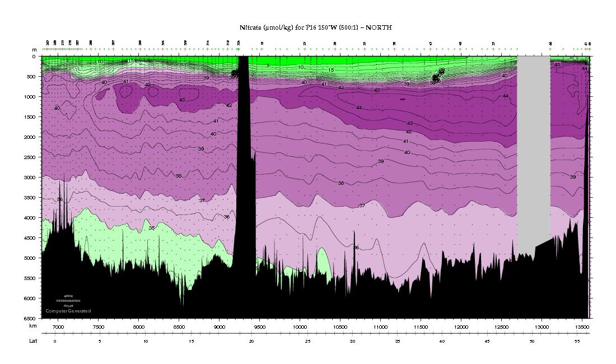Click the 12000 km distance tick label
Image resolution: width=616 pixels, height=364 pixels.
(461, 327)
